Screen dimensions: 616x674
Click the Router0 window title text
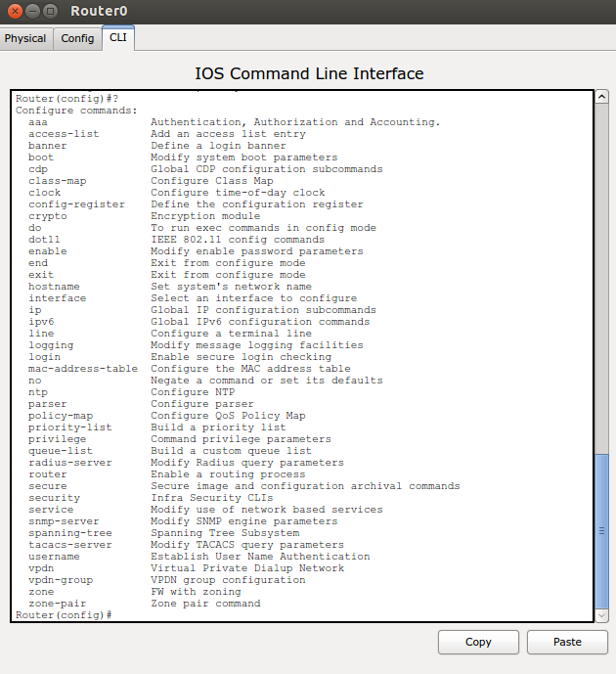click(x=99, y=12)
